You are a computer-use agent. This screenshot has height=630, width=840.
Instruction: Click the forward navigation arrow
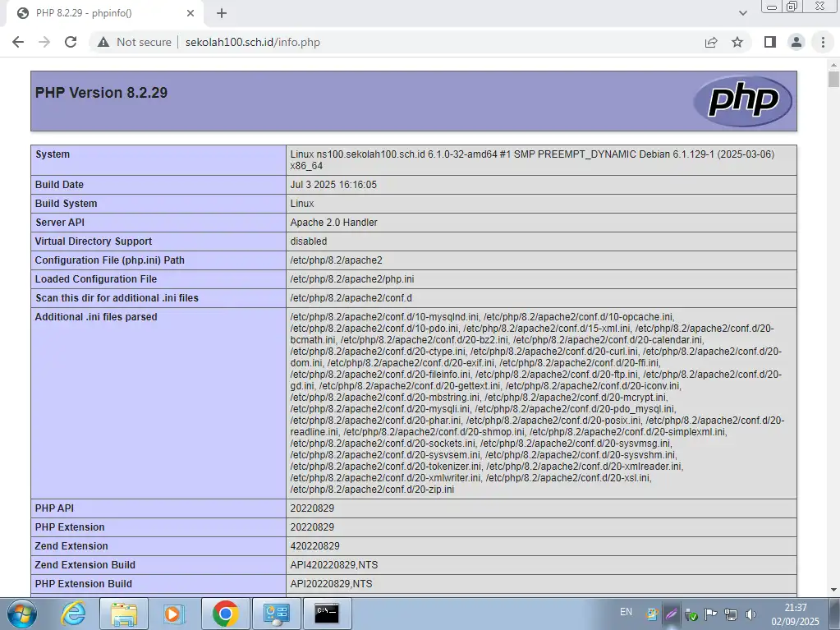click(x=44, y=42)
